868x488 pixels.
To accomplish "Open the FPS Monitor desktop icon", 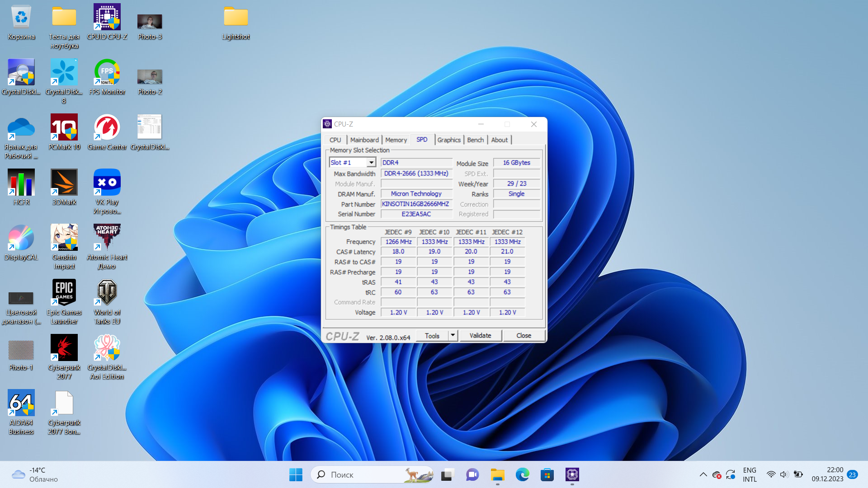I will [x=107, y=73].
